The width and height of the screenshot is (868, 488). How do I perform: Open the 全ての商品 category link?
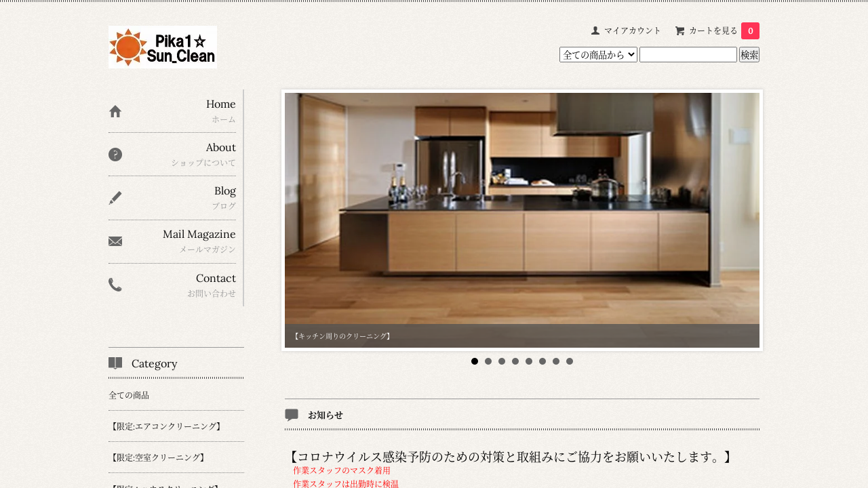click(129, 395)
